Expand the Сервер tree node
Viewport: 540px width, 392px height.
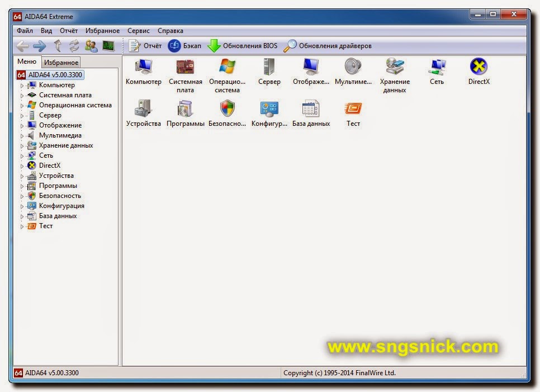coord(22,116)
